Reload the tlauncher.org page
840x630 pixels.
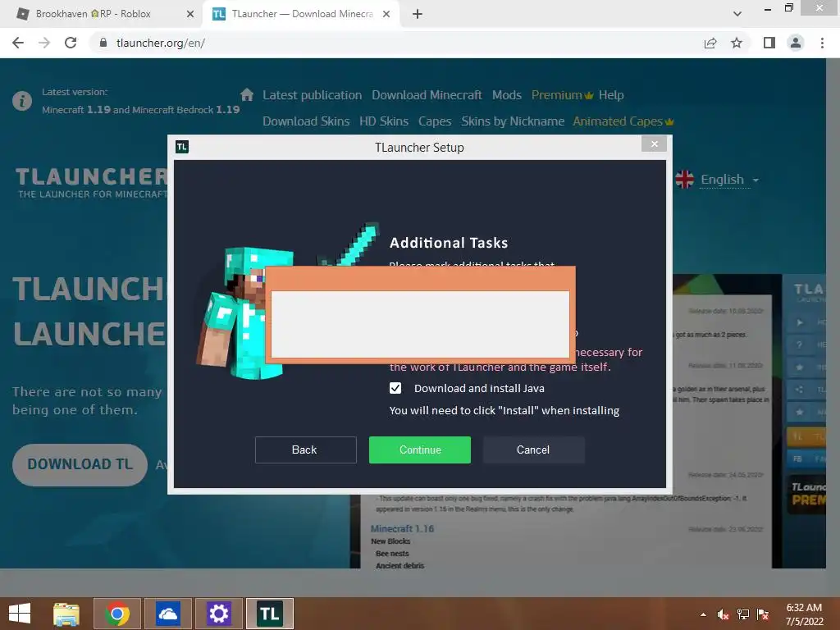pyautogui.click(x=71, y=43)
